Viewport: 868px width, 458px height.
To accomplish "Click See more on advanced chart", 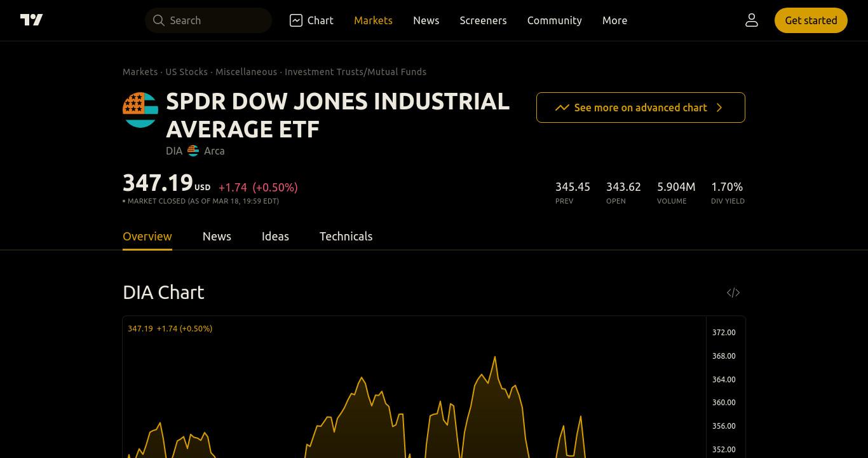I will [x=641, y=108].
